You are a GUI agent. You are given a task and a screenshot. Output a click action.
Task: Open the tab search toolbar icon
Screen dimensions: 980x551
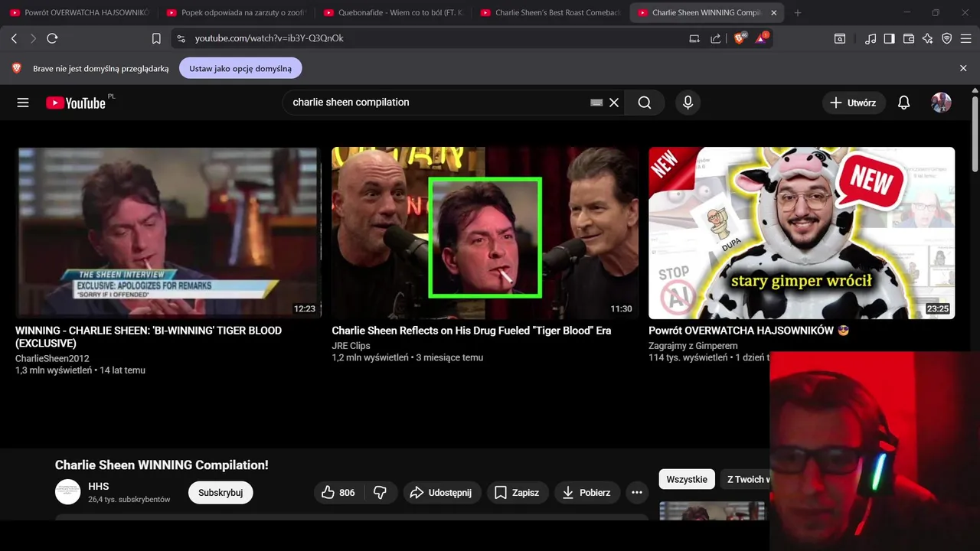[840, 38]
